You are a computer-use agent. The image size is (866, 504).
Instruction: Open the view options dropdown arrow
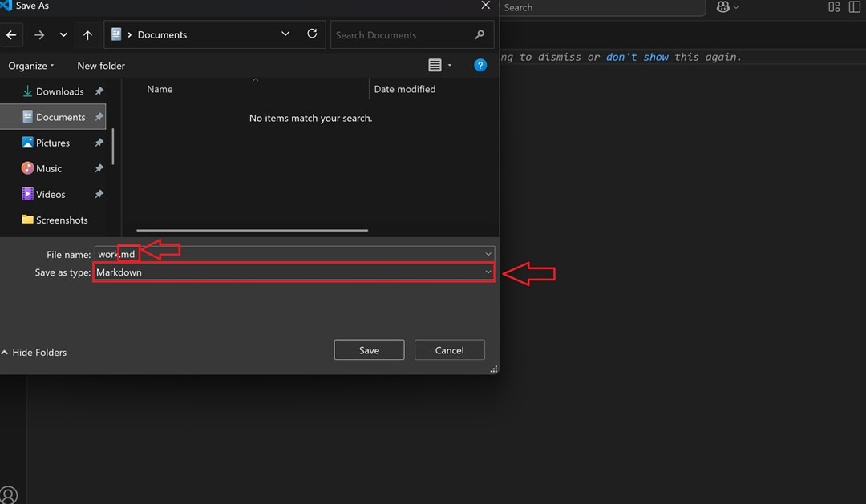(450, 65)
